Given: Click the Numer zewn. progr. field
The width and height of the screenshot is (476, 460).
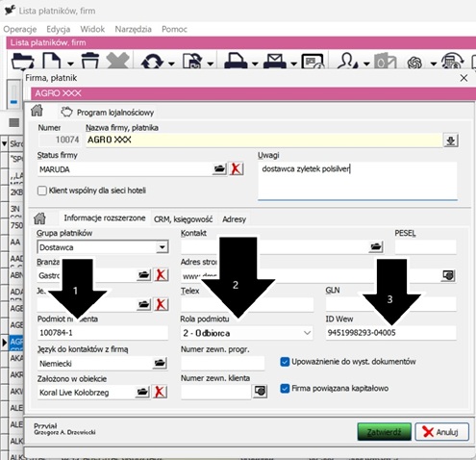Looking at the screenshot, I should pos(222,363).
